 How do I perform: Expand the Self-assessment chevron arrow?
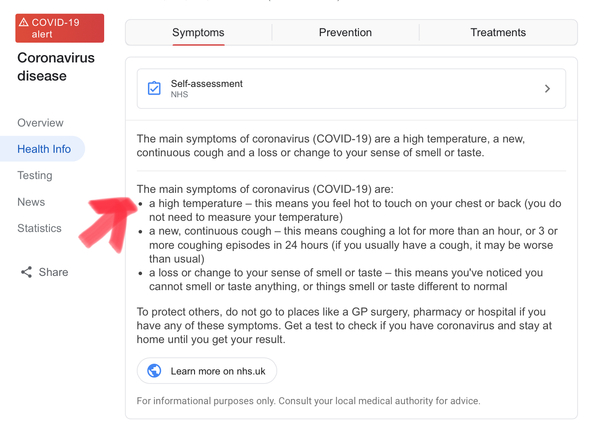(x=547, y=89)
